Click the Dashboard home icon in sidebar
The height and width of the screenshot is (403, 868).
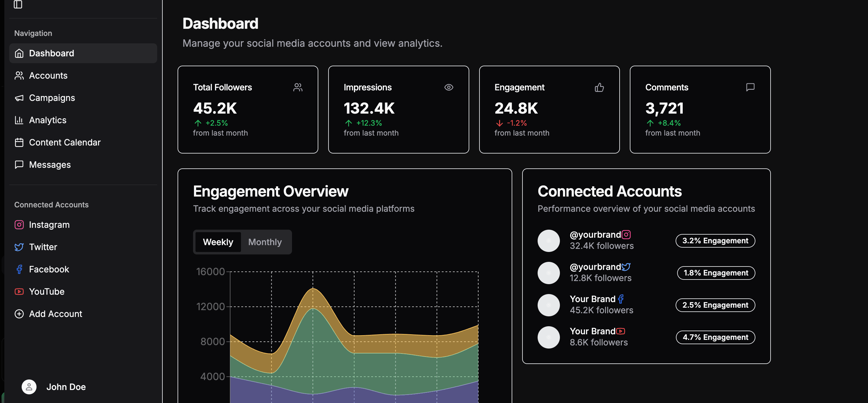pos(19,53)
